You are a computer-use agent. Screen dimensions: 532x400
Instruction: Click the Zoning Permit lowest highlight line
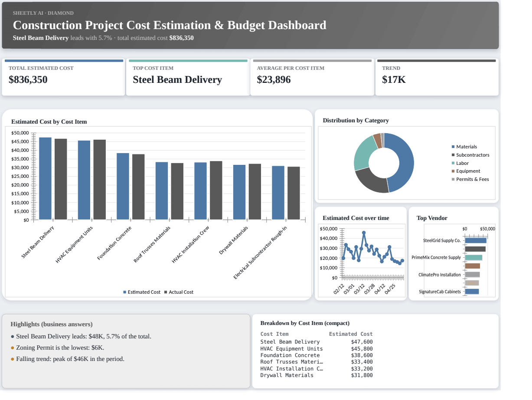(57, 348)
